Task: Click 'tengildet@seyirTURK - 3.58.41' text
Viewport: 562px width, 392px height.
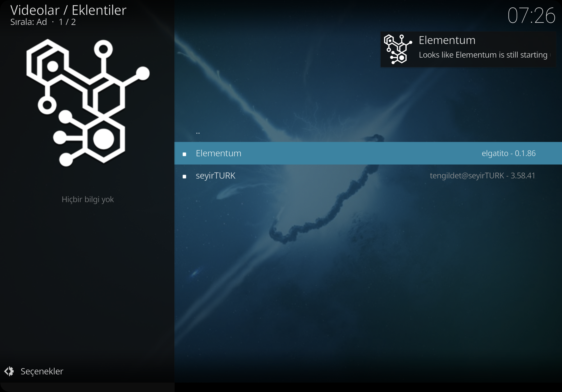Action: (482, 176)
